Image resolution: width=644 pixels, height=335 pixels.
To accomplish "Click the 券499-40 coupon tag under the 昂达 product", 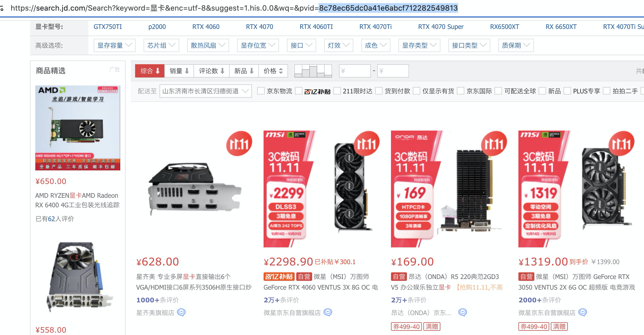I will click(x=406, y=327).
